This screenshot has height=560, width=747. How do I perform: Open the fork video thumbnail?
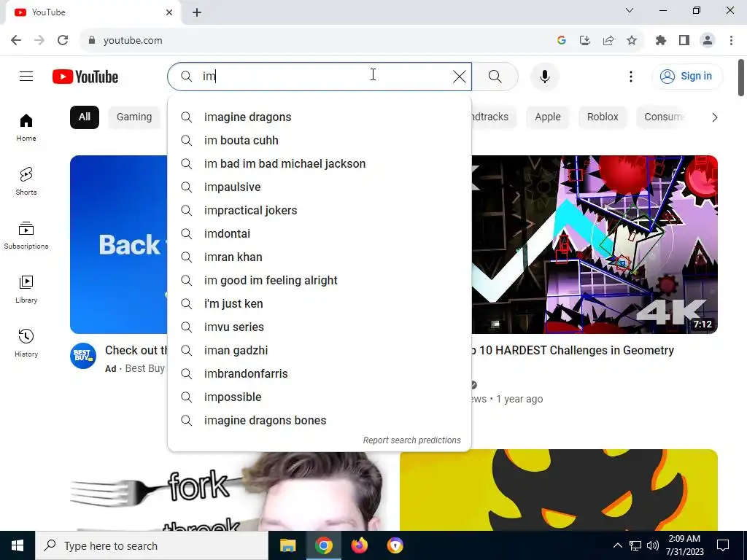click(x=228, y=491)
